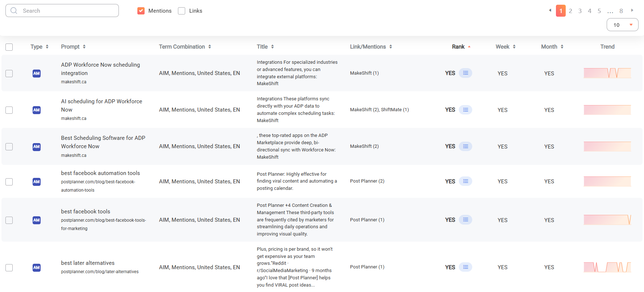Open rank details icon for best facebook tools row
Screen dimensions: 644x292
pyautogui.click(x=466, y=220)
